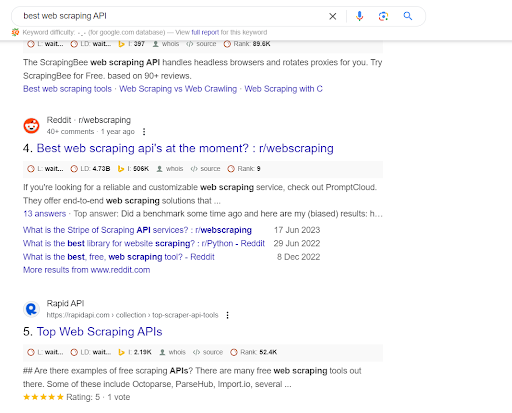Open 'Best web scraping tools' sitelink

tap(67, 89)
